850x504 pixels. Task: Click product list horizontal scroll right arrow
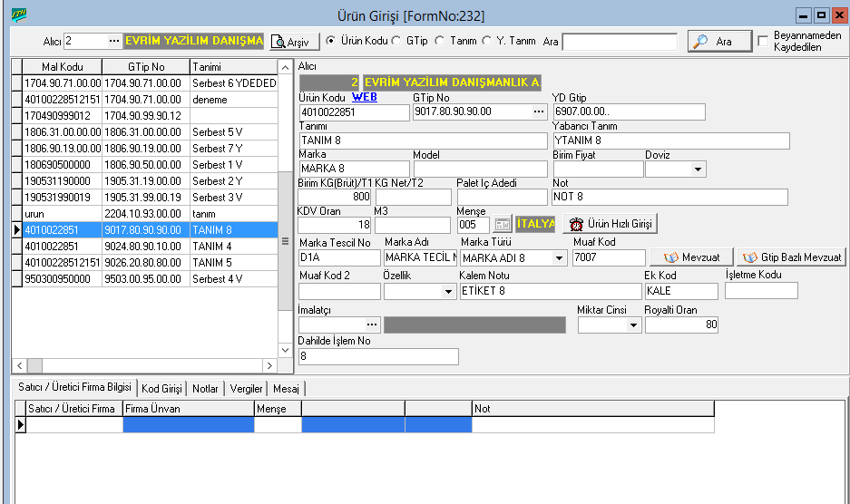(x=270, y=366)
